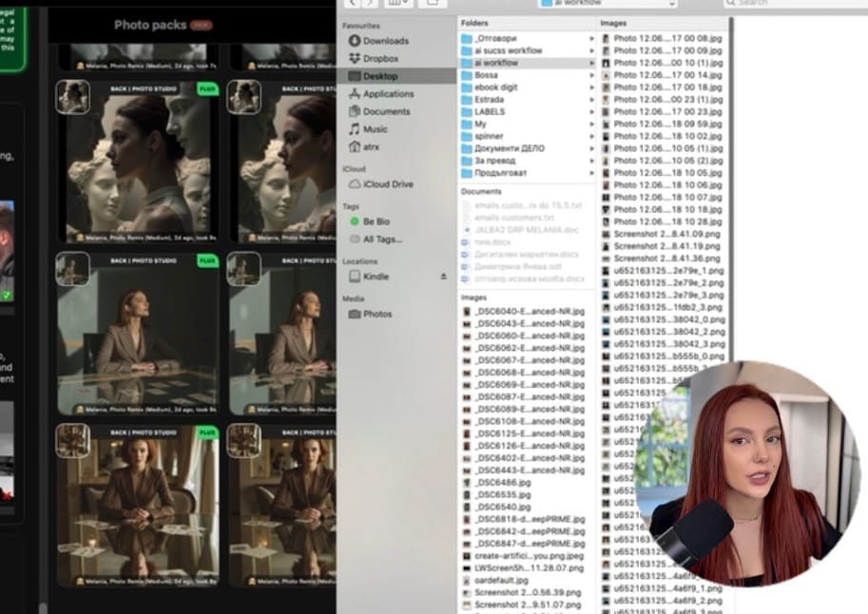Open All Tags in sidebar
Image resolution: width=868 pixels, height=614 pixels.
(x=381, y=239)
